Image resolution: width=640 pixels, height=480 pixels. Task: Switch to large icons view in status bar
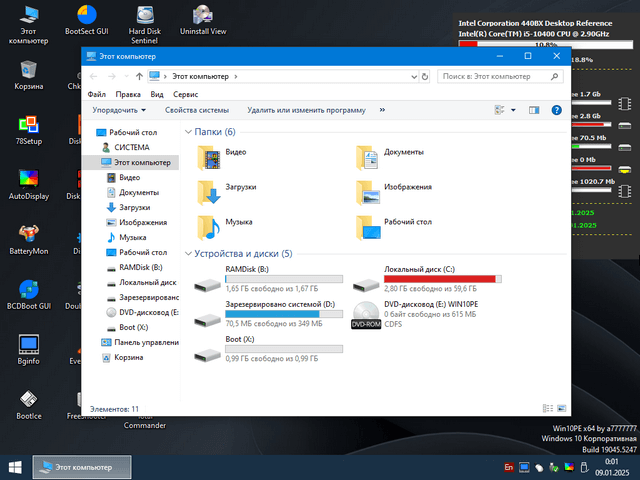pyautogui.click(x=559, y=408)
